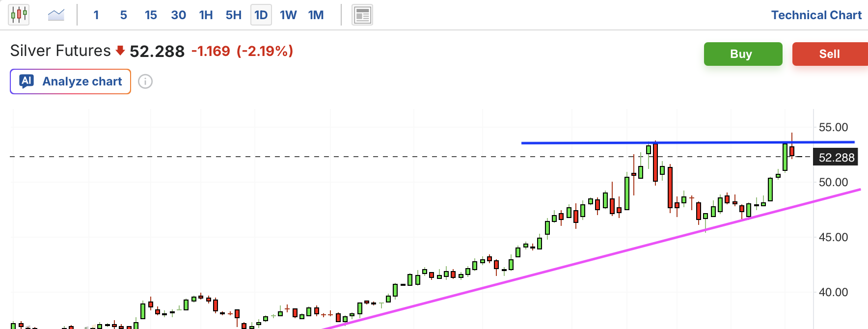868x329 pixels.
Task: Click the 52.288 current price label
Action: click(836, 158)
